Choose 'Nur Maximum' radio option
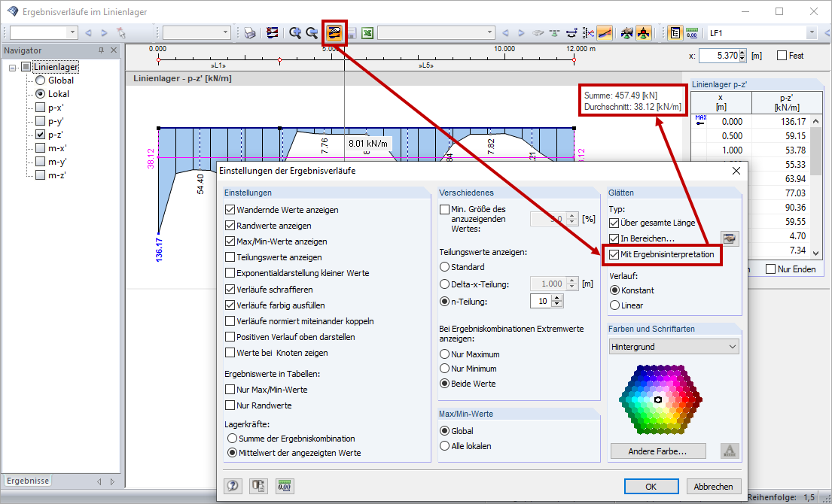Screen dimensions: 832x504 [445, 354]
